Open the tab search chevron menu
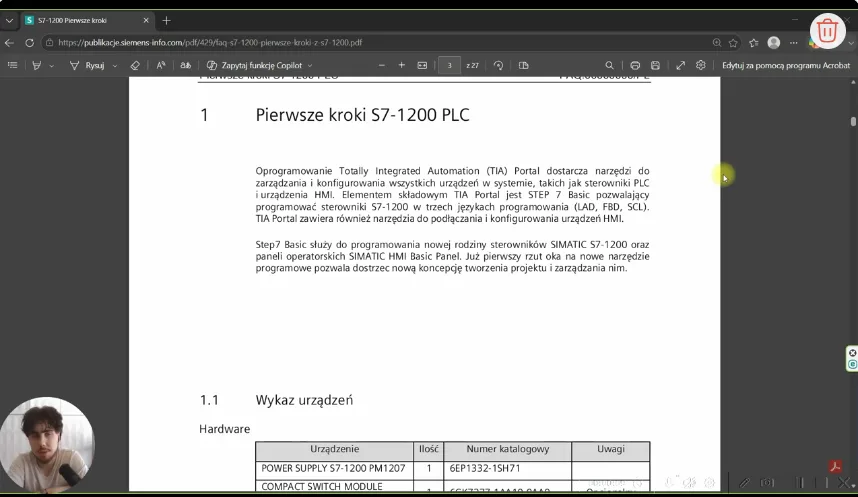This screenshot has height=497, width=858. click(9, 20)
